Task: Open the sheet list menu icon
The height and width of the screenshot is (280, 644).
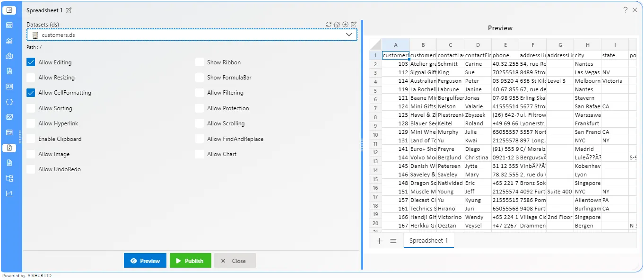Action: pyautogui.click(x=393, y=241)
